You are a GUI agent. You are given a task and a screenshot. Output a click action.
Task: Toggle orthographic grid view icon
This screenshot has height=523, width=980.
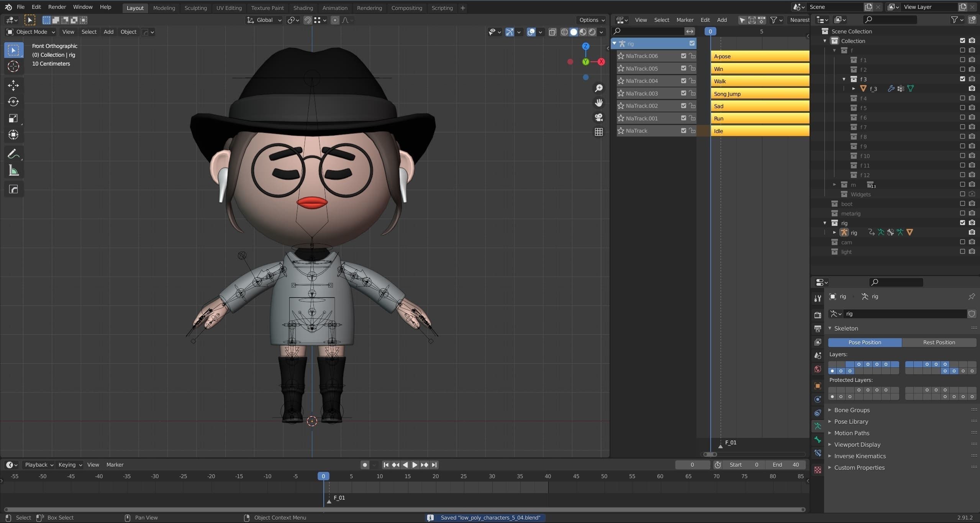pyautogui.click(x=599, y=132)
